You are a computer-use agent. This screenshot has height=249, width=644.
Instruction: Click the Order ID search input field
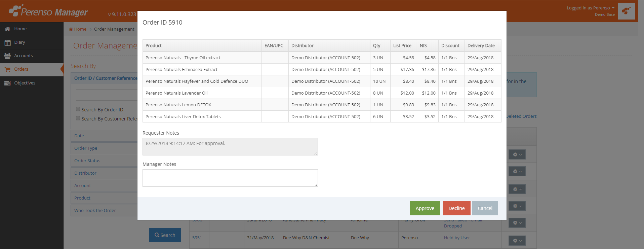point(107,95)
